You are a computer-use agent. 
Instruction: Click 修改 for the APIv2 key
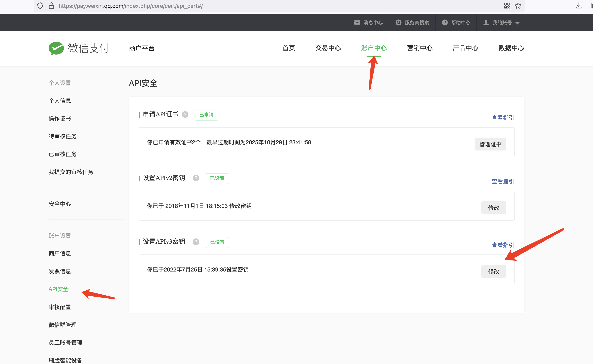494,208
